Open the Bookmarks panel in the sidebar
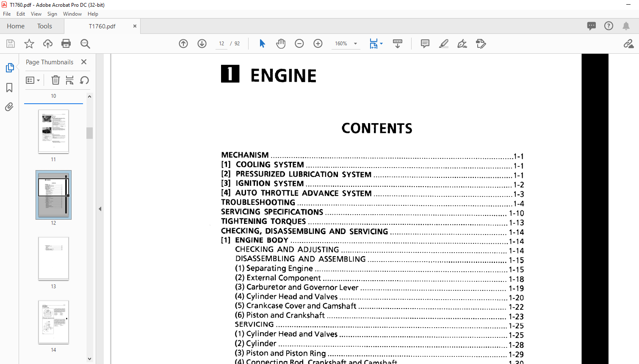 tap(9, 88)
